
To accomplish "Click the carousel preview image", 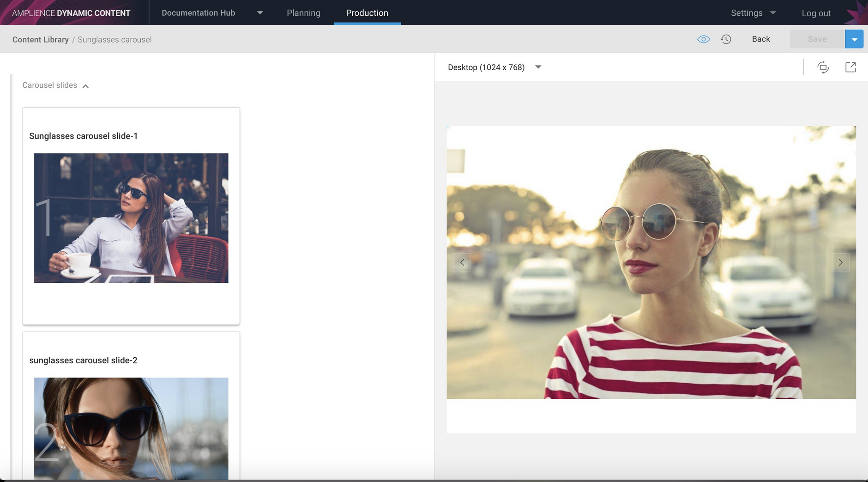I will coord(651,262).
